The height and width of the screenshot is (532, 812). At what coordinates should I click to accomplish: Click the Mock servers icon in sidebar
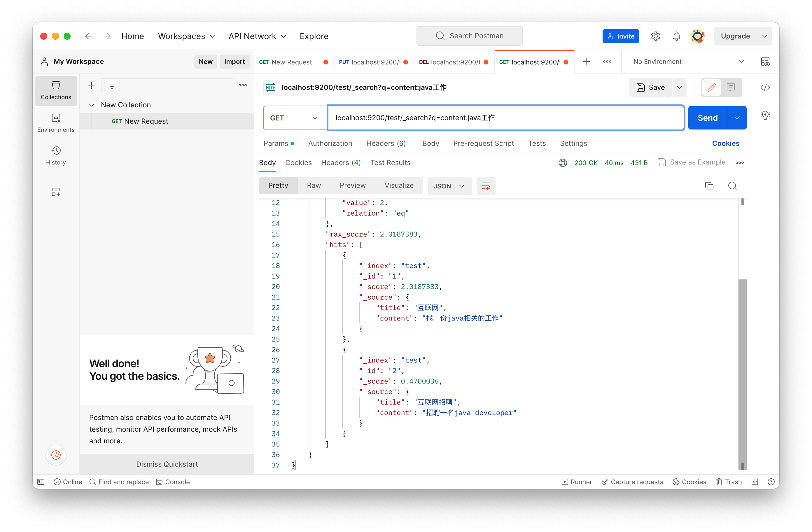point(56,191)
